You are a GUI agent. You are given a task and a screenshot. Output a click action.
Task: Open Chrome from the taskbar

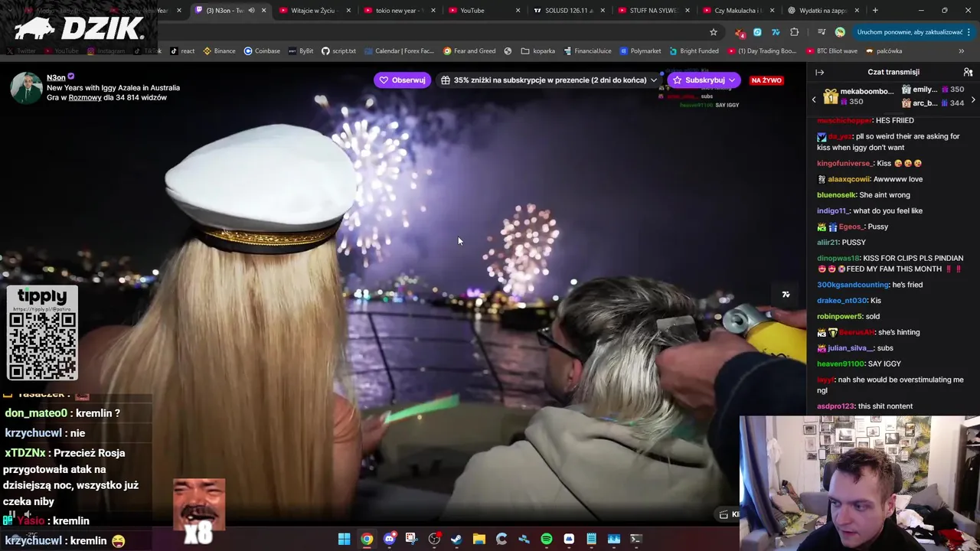pos(367,539)
